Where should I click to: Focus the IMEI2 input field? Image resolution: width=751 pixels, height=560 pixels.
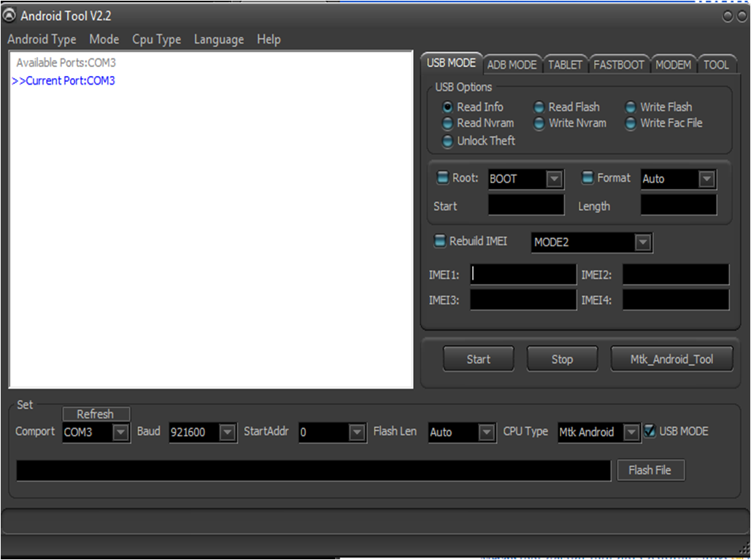click(x=676, y=275)
